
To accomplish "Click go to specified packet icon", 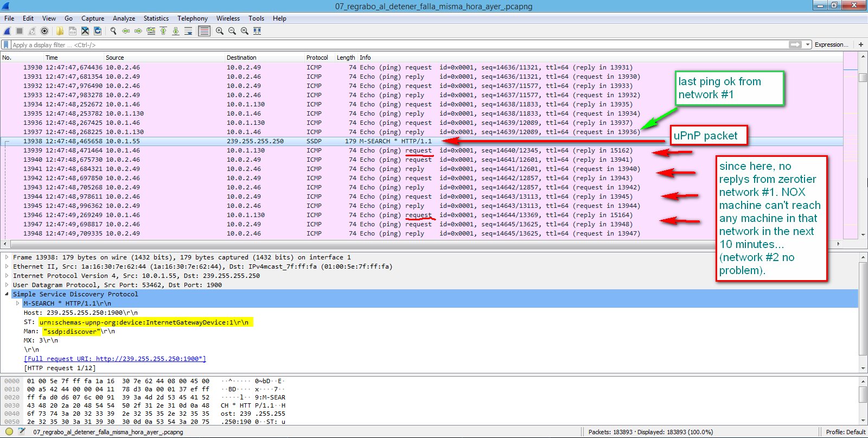I will (151, 31).
